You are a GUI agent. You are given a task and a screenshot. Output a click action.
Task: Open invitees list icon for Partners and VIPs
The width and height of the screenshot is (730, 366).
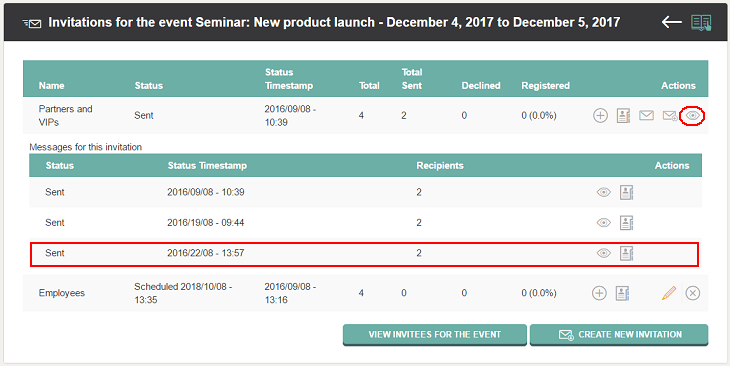click(x=623, y=115)
